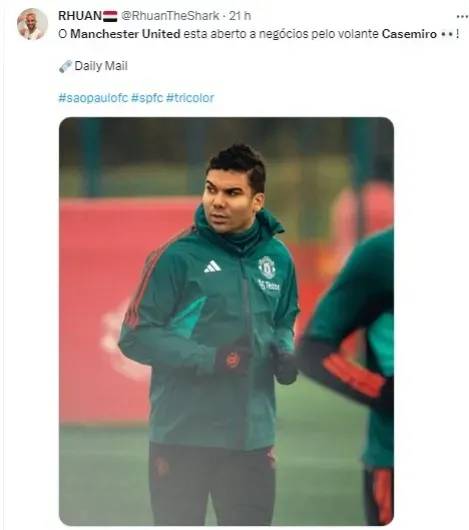Click the eyes emoji after Casemiro

click(447, 34)
